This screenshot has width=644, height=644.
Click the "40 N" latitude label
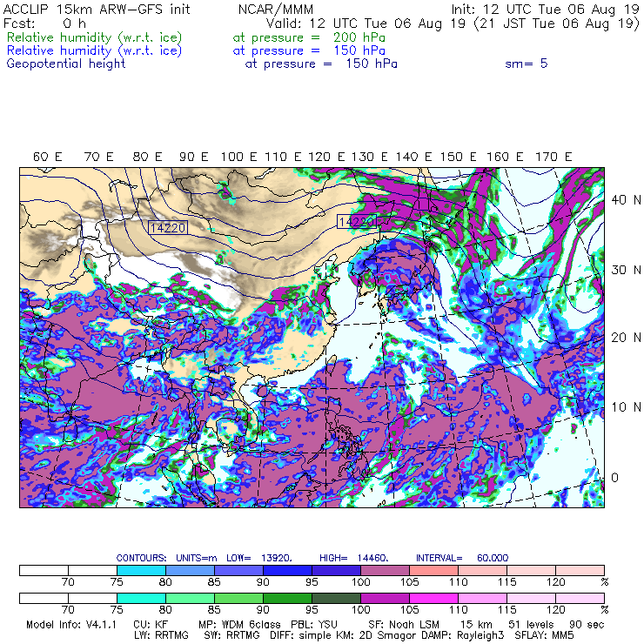(x=626, y=200)
